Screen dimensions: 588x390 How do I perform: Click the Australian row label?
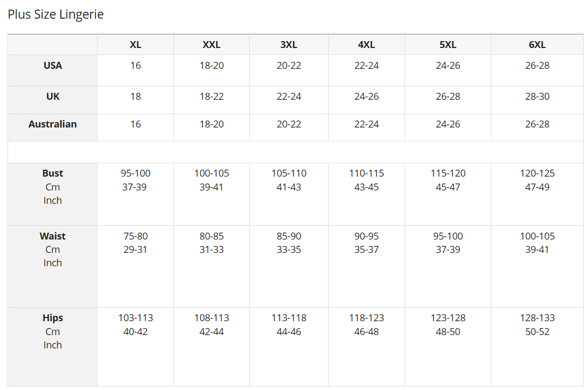coord(53,124)
